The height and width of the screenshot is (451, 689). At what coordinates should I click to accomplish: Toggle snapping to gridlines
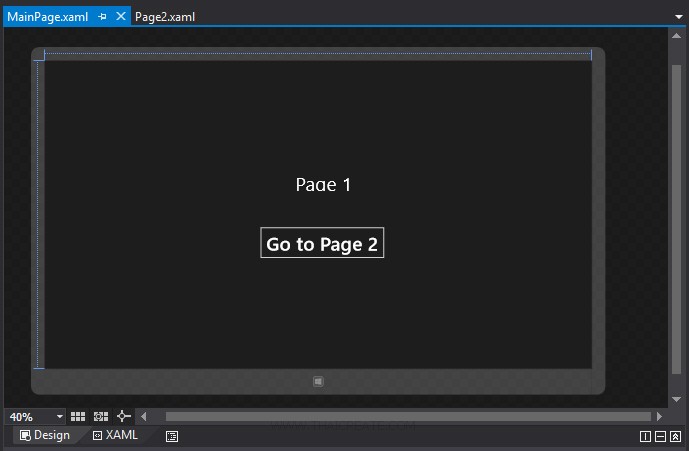pyautogui.click(x=101, y=416)
